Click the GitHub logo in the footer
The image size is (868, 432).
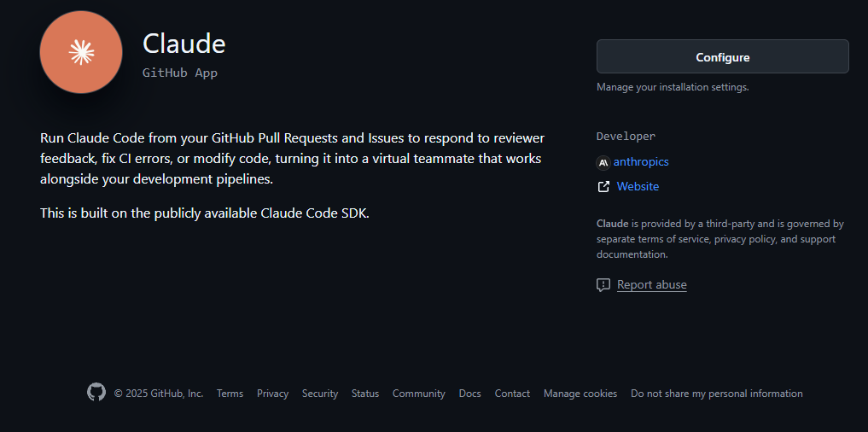click(96, 392)
